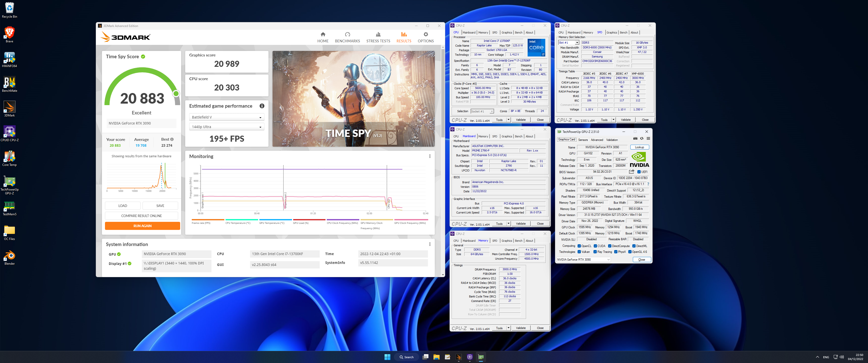The height and width of the screenshot is (363, 868).
Task: Expand the 1440p Ultra preset dropdown
Action: tap(226, 127)
